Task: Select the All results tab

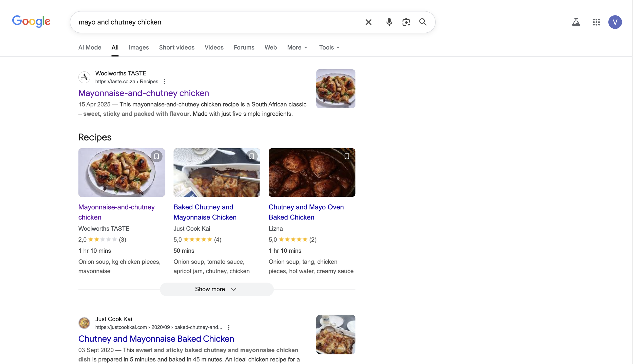Action: [x=115, y=48]
